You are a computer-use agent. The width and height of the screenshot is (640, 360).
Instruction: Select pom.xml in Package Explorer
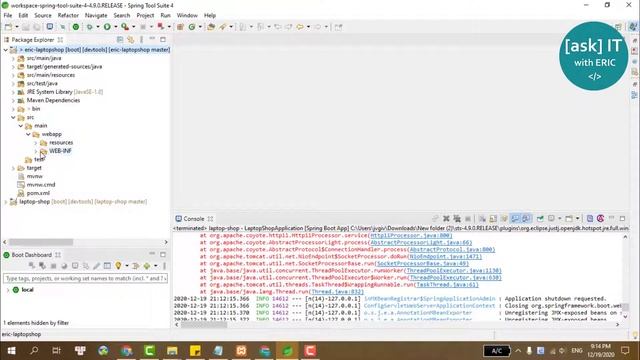click(x=38, y=193)
